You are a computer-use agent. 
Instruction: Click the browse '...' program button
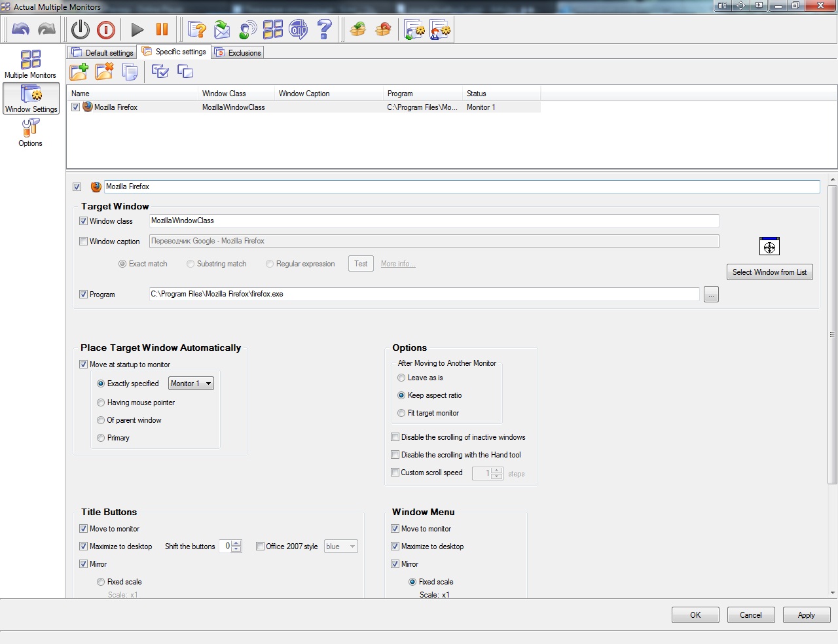click(711, 295)
